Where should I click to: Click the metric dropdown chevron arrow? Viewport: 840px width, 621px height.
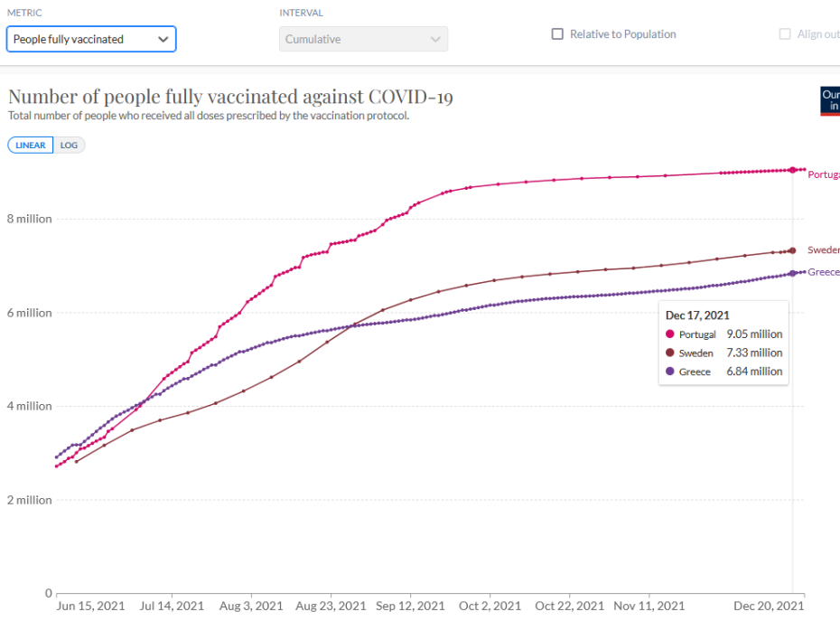coord(163,39)
